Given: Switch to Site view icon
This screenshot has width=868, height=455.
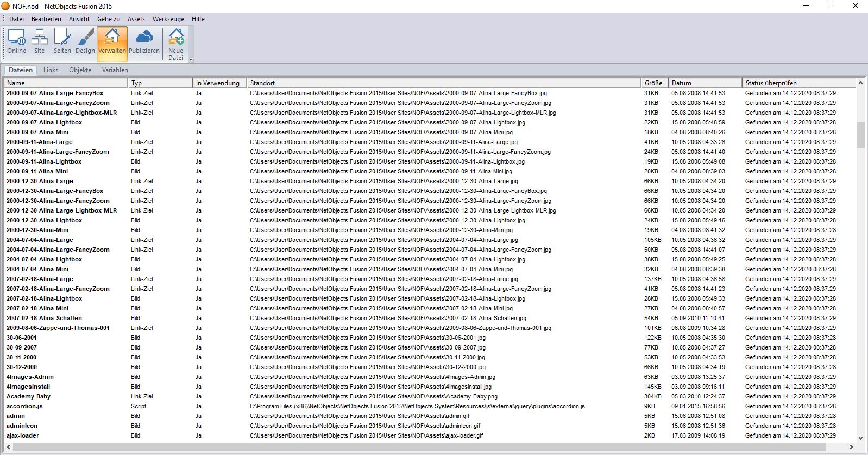Looking at the screenshot, I should (x=39, y=42).
